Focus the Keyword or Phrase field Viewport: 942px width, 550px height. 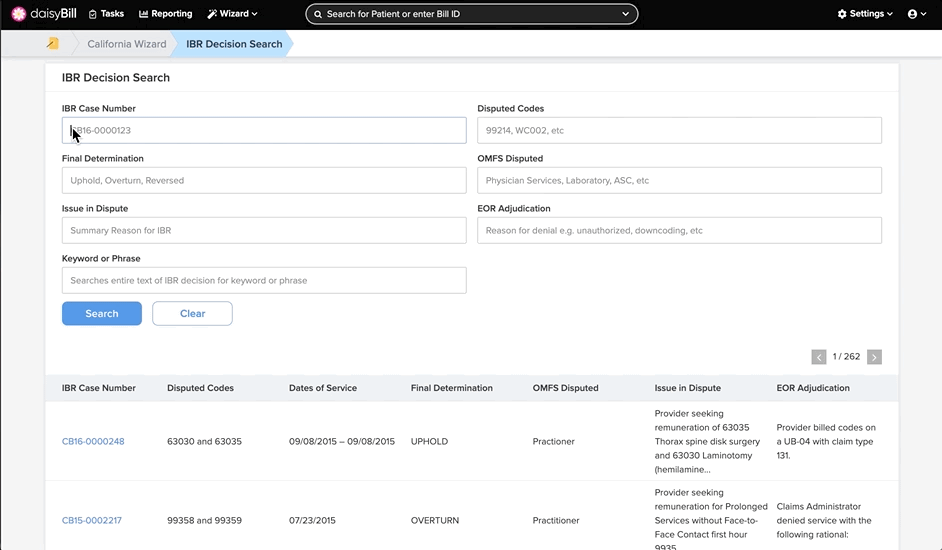coord(264,280)
